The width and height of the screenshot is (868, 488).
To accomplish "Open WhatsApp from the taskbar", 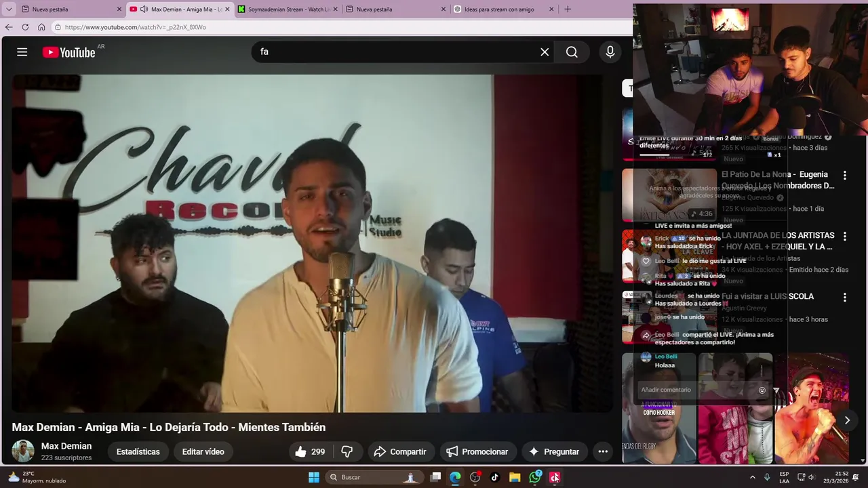I will (x=535, y=477).
